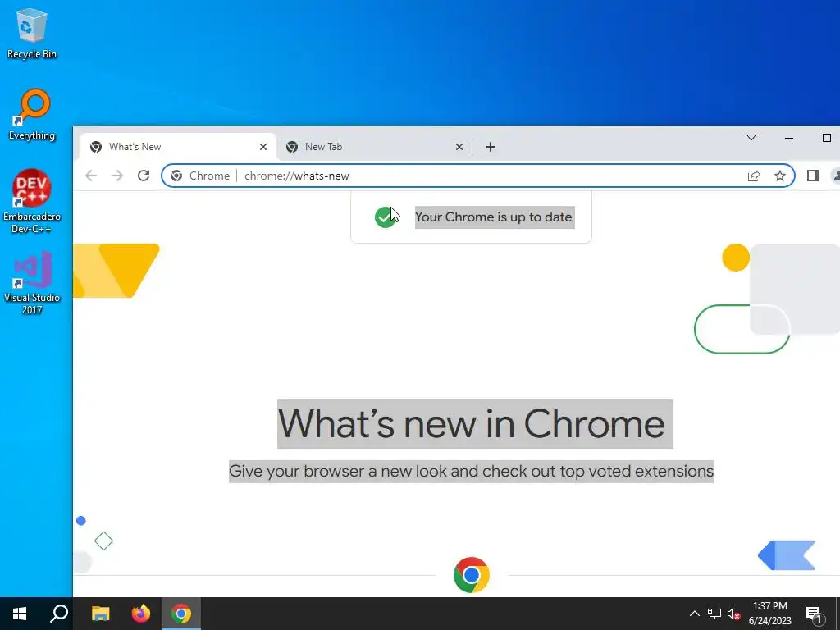Go back using Chrome's back arrow
The height and width of the screenshot is (630, 840).
click(91, 176)
